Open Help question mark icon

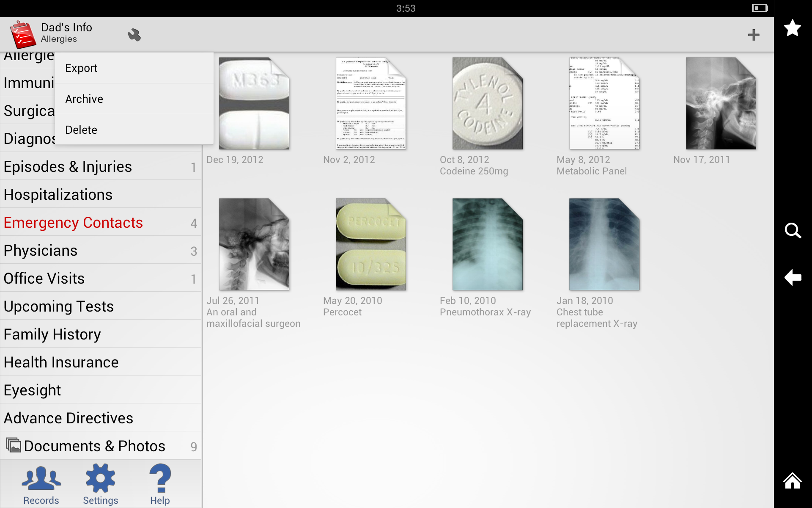(160, 484)
